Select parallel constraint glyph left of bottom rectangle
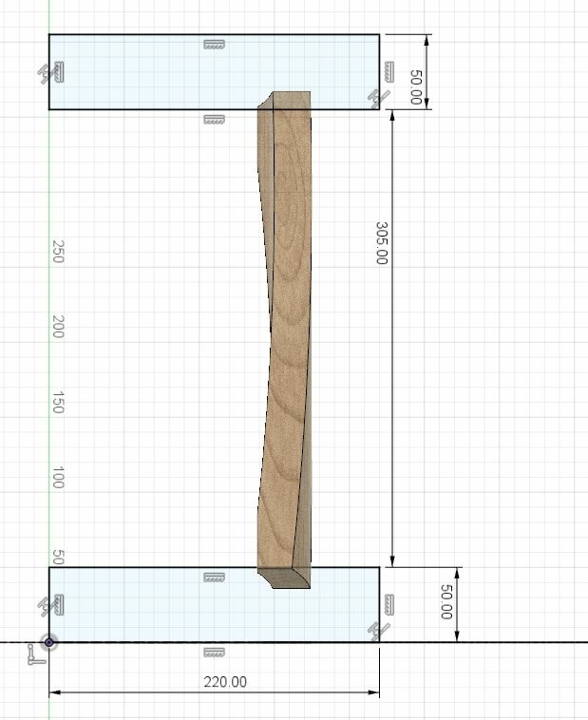This screenshot has height=720, width=588. pos(44,607)
